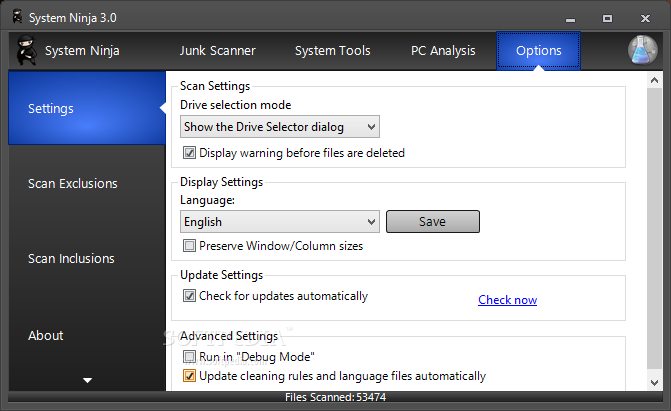The height and width of the screenshot is (411, 671).
Task: Go to the PC Analysis tab
Action: point(443,51)
